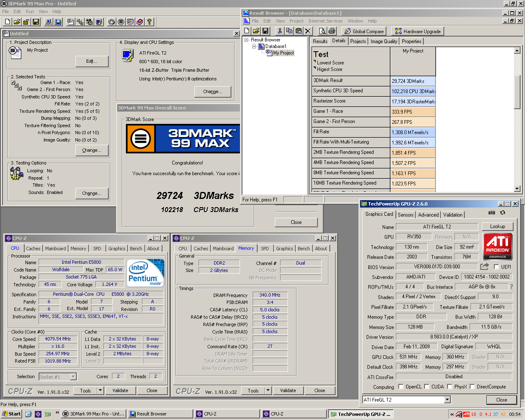
Task: Open the Internet Services menu in Result Browser
Action: [325, 21]
